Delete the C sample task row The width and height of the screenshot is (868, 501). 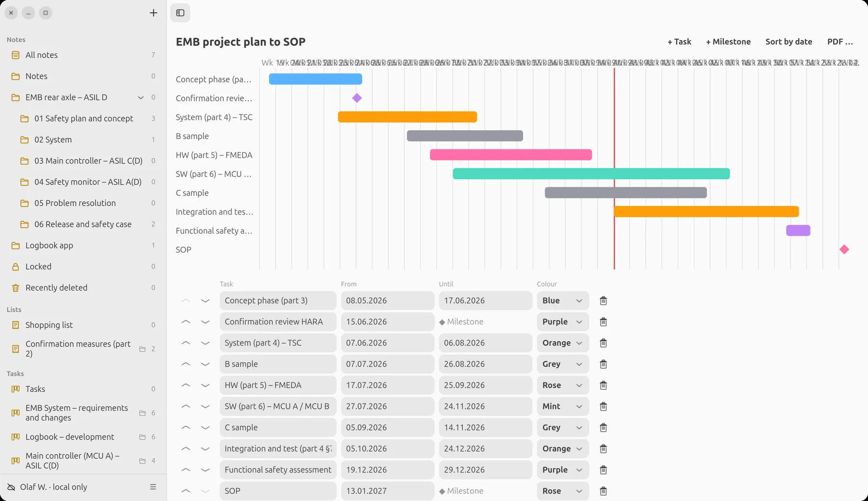(603, 428)
